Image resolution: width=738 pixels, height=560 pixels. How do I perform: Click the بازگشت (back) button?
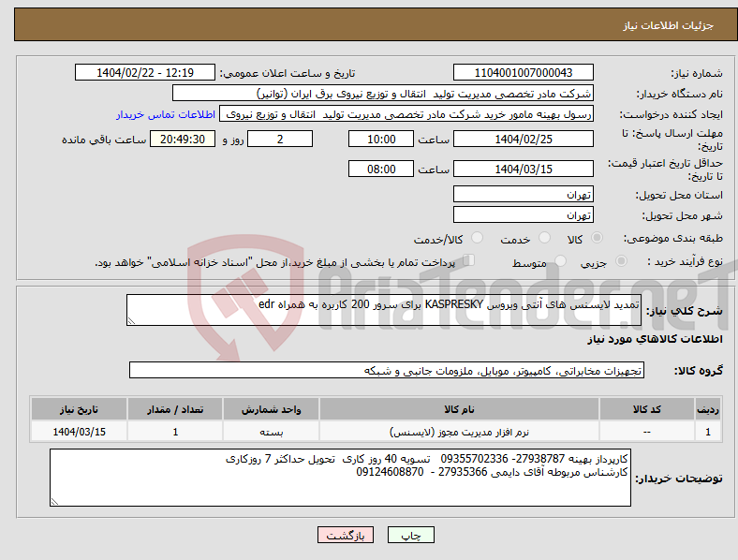(x=346, y=535)
